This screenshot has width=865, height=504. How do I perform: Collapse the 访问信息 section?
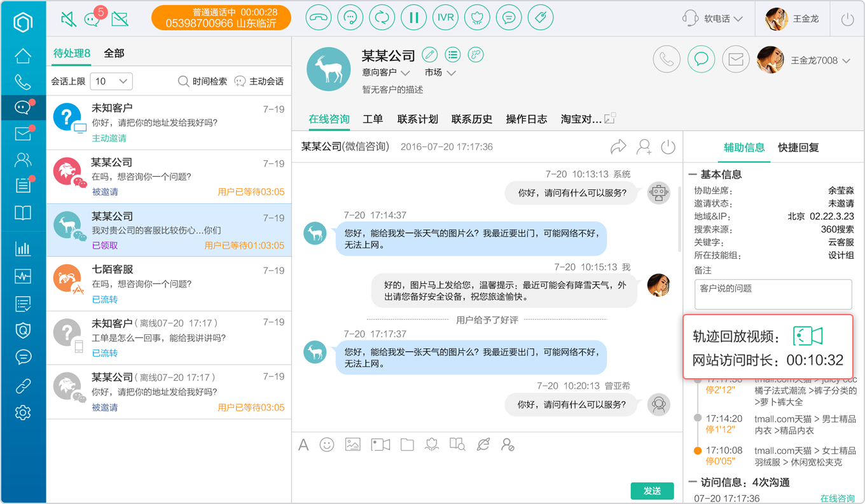click(x=693, y=482)
